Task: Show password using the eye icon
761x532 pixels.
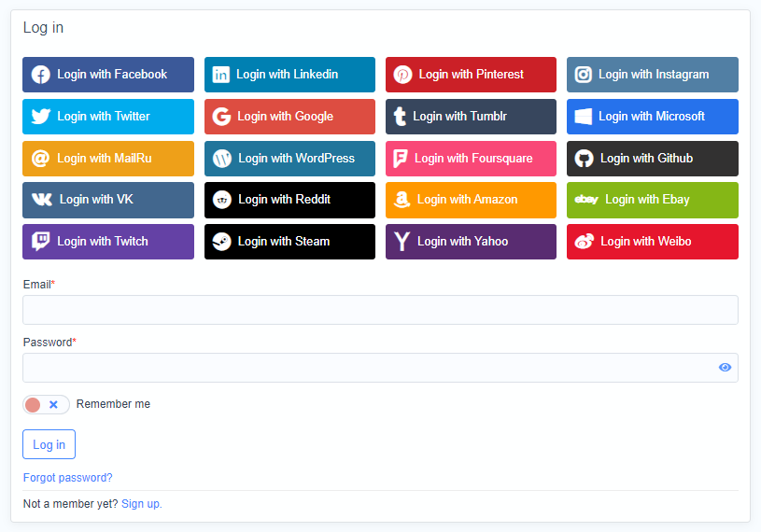Action: coord(725,368)
